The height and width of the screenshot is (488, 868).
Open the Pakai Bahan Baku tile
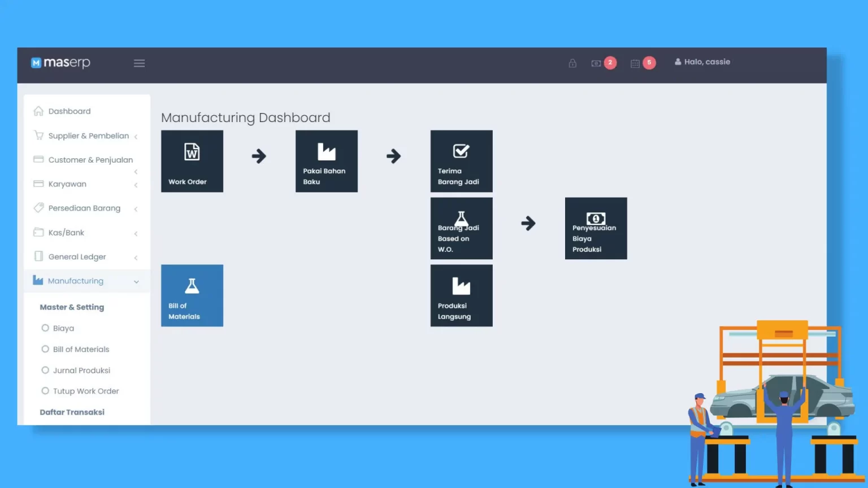click(327, 162)
